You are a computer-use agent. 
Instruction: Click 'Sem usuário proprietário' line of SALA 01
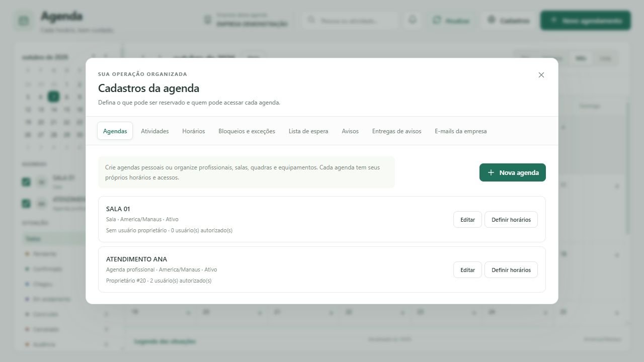(x=169, y=230)
